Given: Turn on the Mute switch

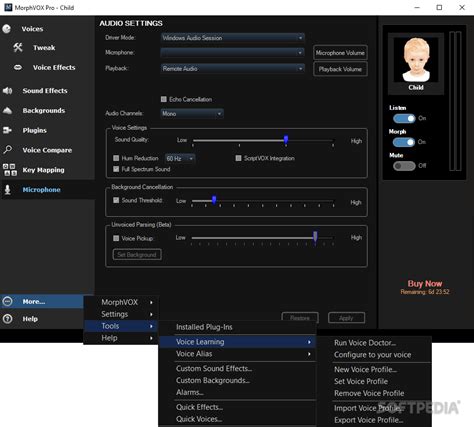Looking at the screenshot, I should (x=404, y=166).
